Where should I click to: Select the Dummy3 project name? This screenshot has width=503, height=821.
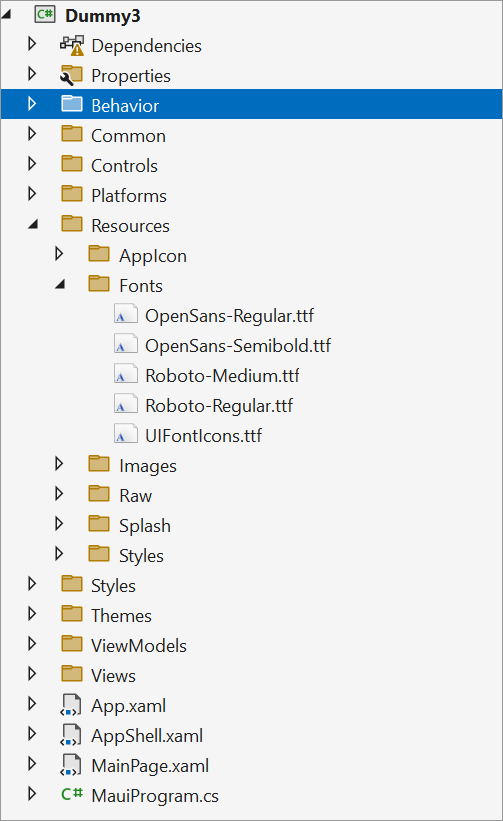tap(103, 16)
